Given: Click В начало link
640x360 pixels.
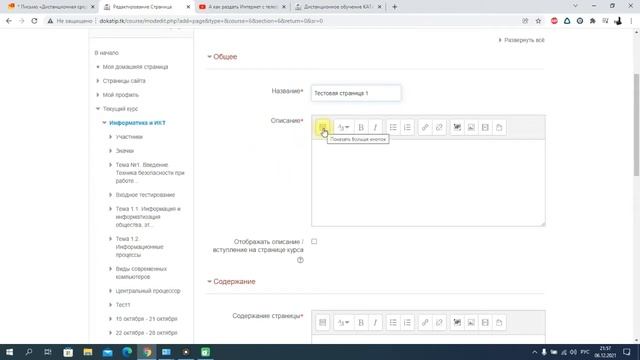Looking at the screenshot, I should tap(107, 53).
